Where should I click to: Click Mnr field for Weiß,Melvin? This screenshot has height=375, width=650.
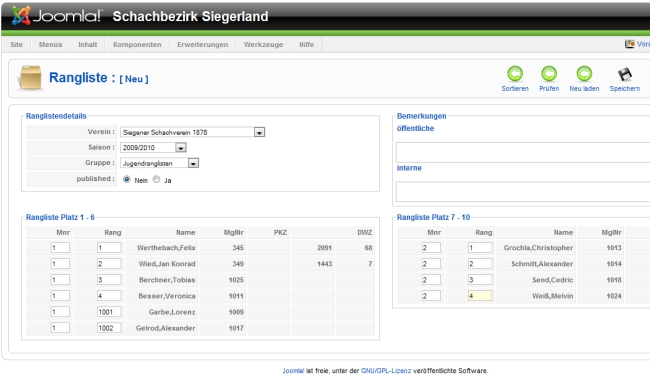[x=431, y=296]
